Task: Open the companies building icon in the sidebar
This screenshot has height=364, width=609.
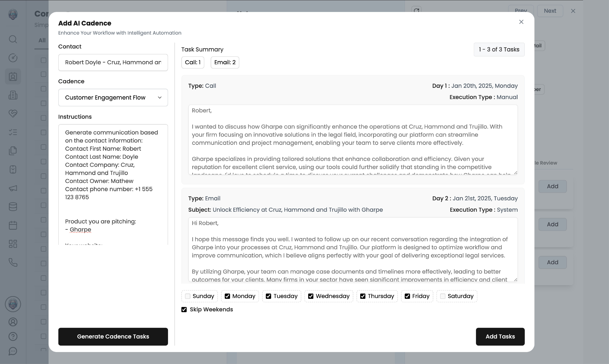Action: (13, 95)
